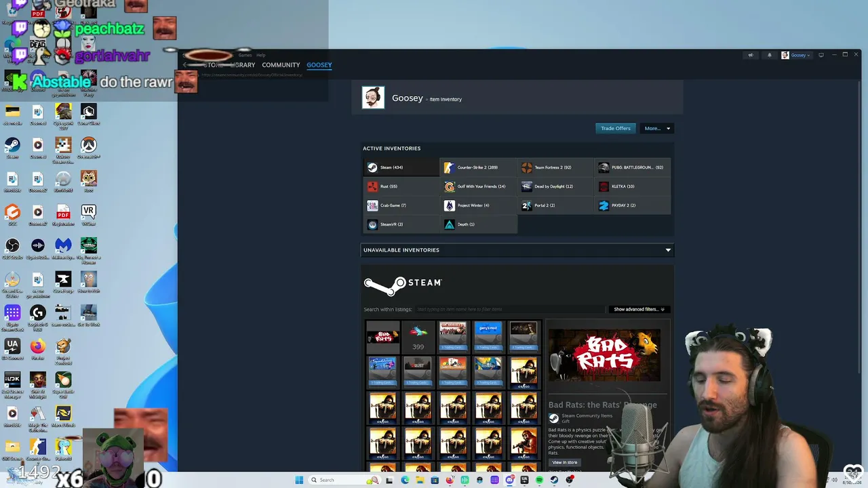
Task: Select the 399 gems inventory item
Action: click(x=418, y=336)
